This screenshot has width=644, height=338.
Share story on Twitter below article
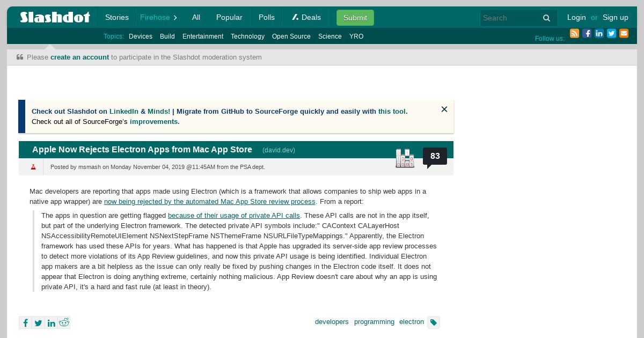click(38, 322)
